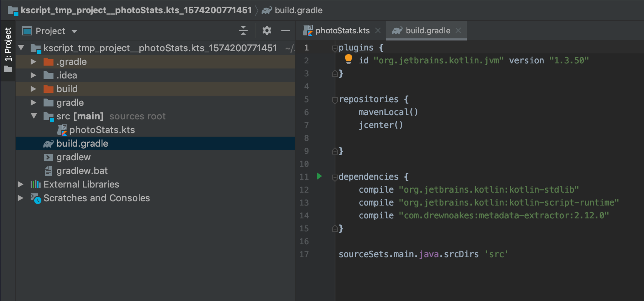Click the kotlin-stdlib dependency string
This screenshot has width=644, height=301.
[x=489, y=190]
